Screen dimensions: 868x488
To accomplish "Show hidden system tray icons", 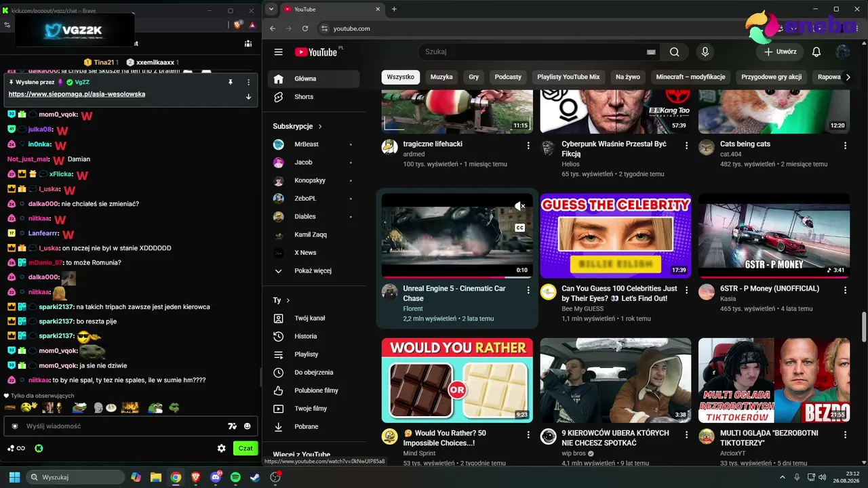I will coord(783,477).
